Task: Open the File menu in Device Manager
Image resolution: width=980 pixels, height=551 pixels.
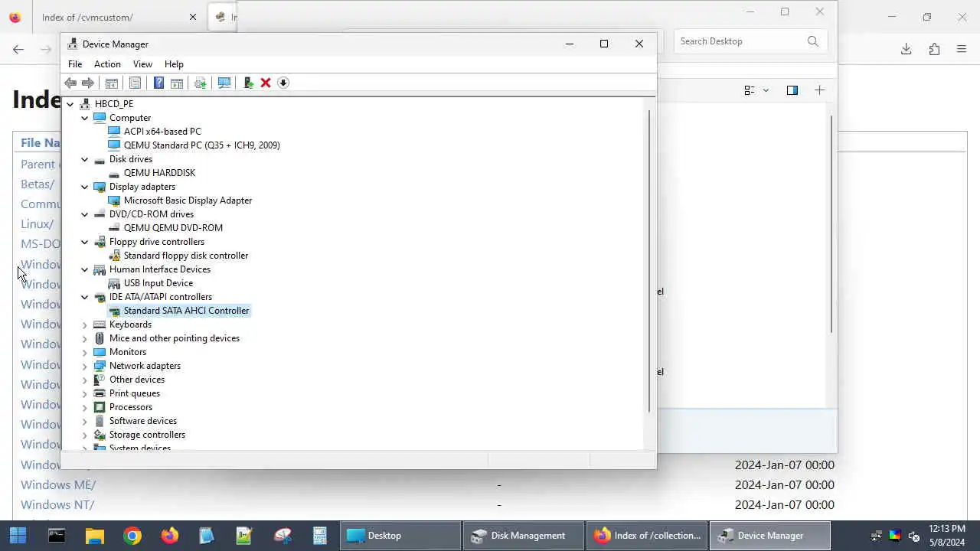Action: click(75, 64)
